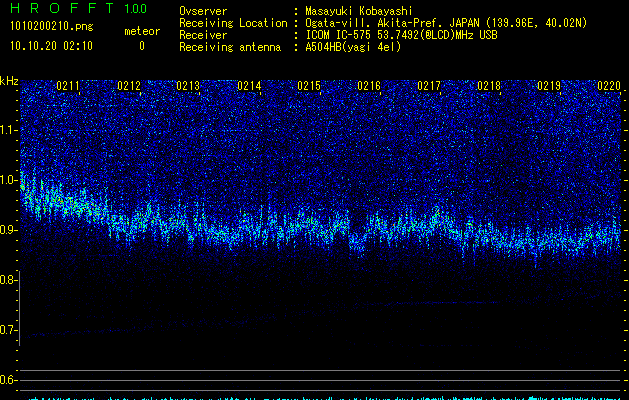
Task: Click observer name Masayuki Kobayashi
Action: (x=359, y=12)
